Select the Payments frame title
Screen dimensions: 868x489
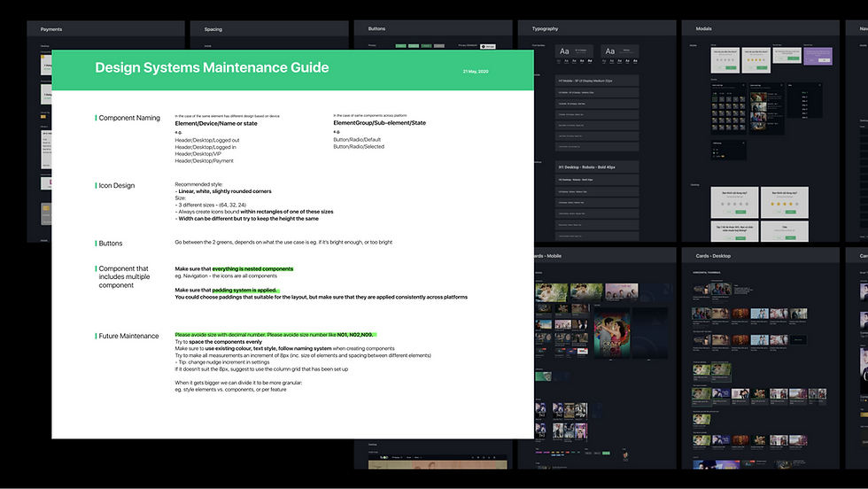(51, 29)
